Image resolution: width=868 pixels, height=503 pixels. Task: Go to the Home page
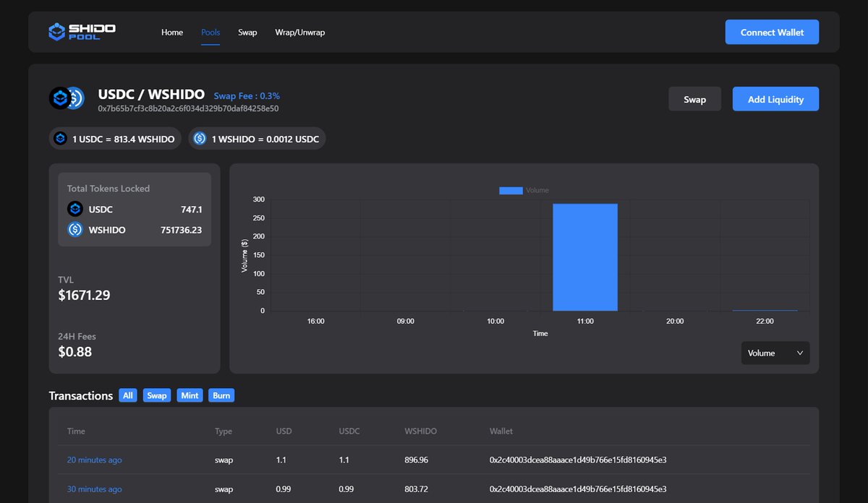coord(172,33)
